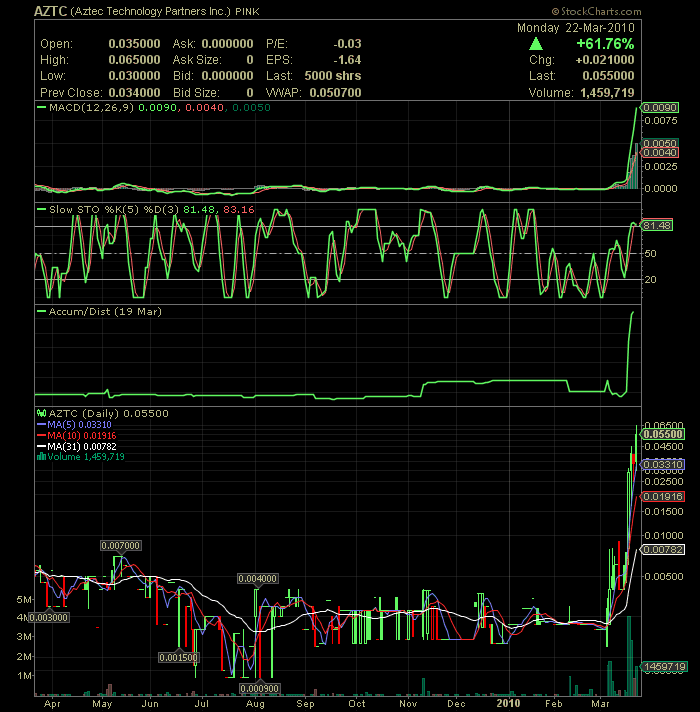Click the green up-arrow triangle beside +61.76%

[536, 44]
